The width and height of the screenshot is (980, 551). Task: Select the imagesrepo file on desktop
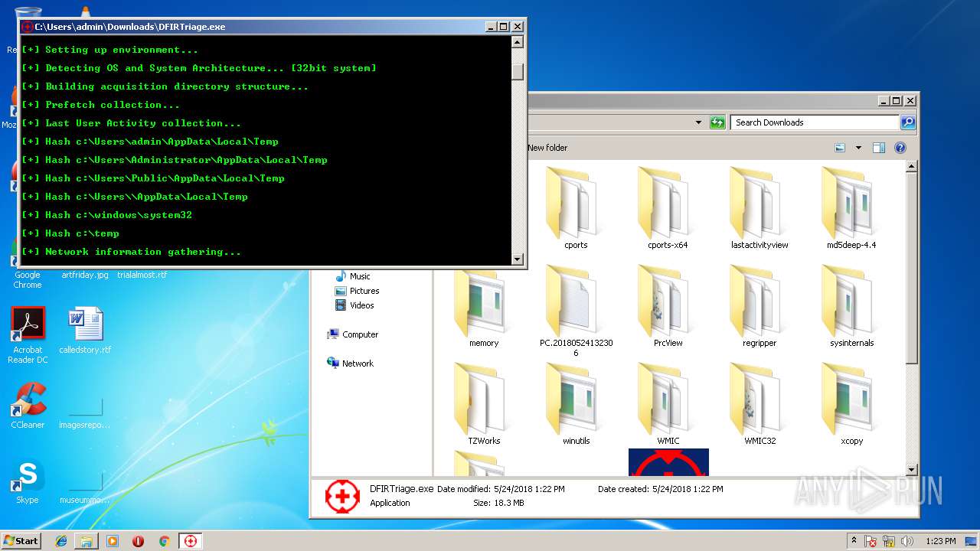pyautogui.click(x=85, y=412)
